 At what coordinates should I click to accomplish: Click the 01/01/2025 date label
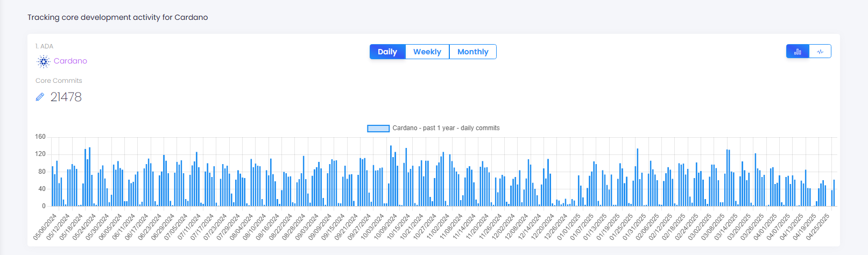point(569,226)
